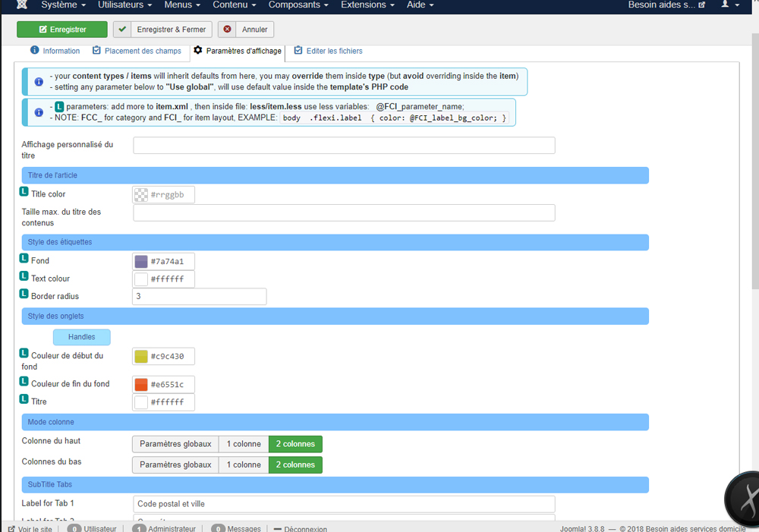Switch to the Placement des champs tab
This screenshot has height=532, width=759.
tap(137, 51)
